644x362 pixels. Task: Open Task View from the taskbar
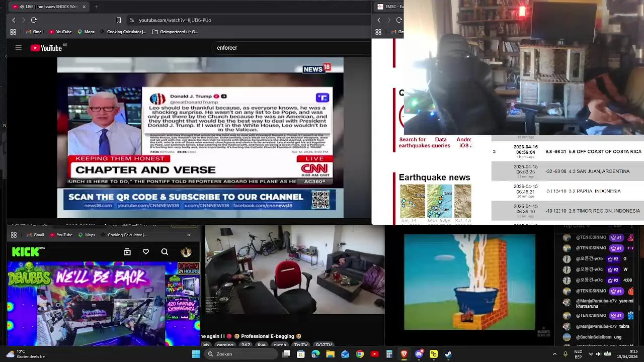click(x=286, y=354)
